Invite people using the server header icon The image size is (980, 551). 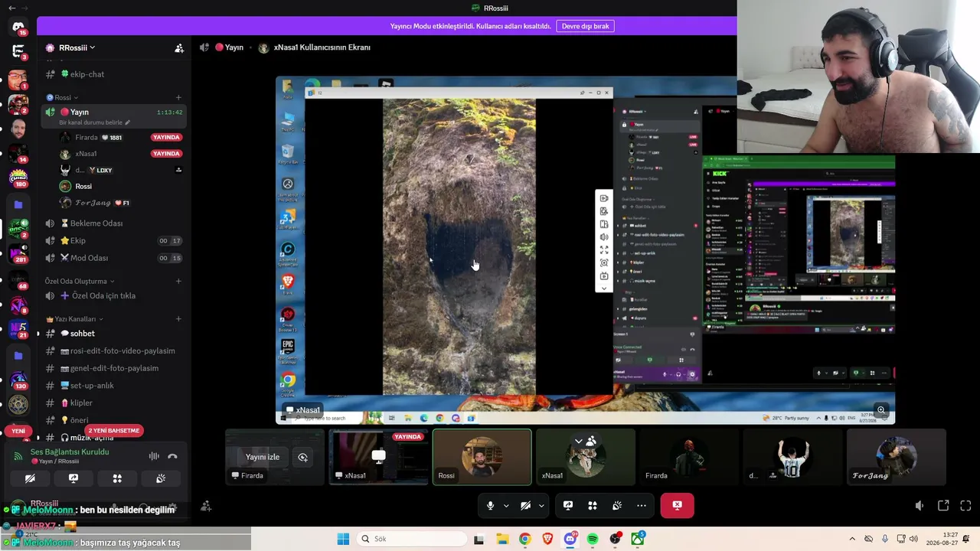tap(179, 48)
